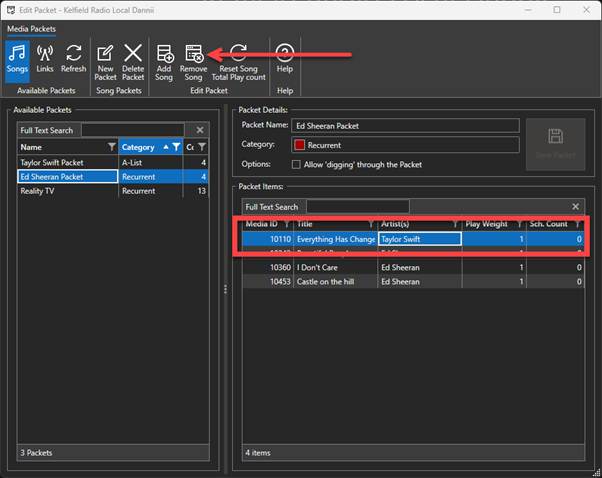602x478 pixels.
Task: Click the A-List category cell
Action: [x=151, y=162]
